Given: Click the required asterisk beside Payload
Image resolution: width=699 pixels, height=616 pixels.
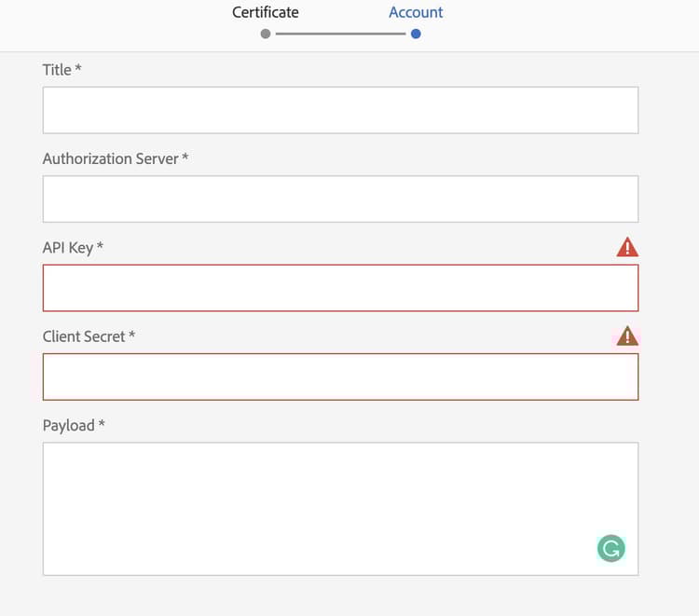Looking at the screenshot, I should (102, 424).
